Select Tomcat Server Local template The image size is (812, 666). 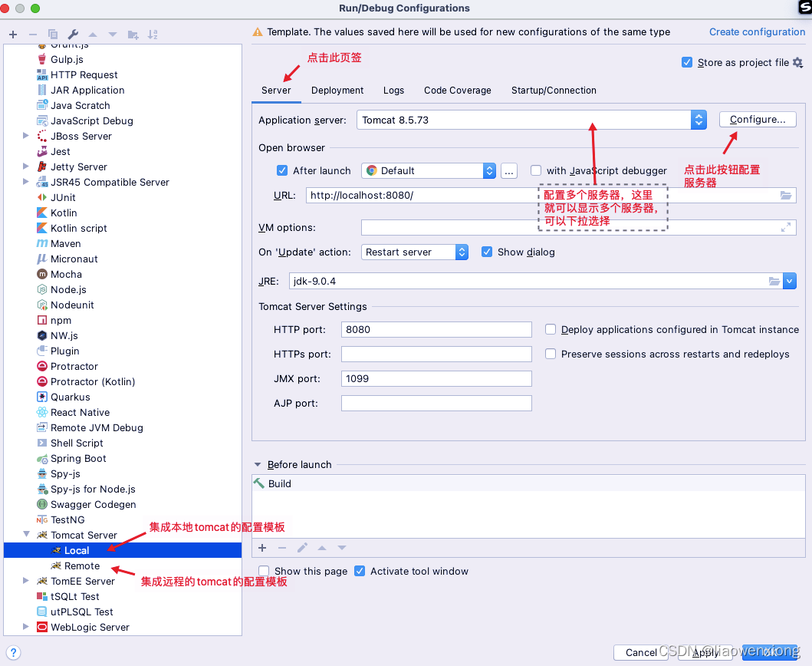tap(77, 550)
